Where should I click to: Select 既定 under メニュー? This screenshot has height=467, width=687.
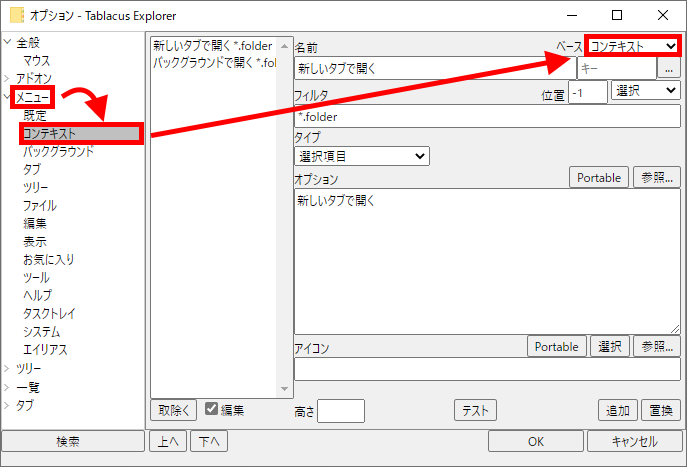[35, 115]
